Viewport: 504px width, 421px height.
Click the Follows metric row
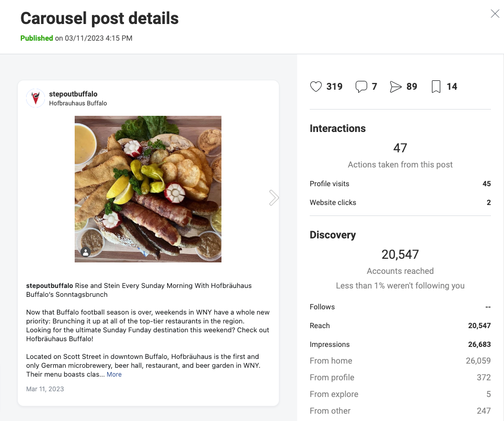tap(400, 307)
